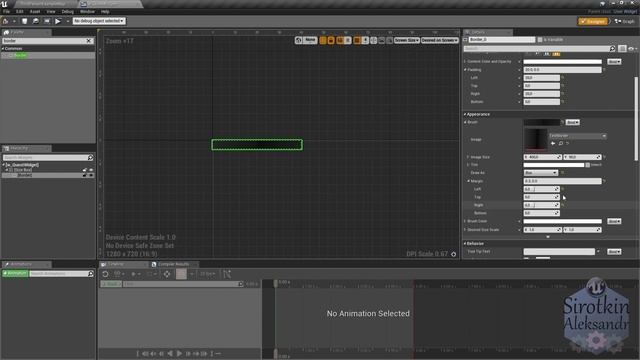The image size is (640, 360).
Task: Open the Window menu
Action: point(87,11)
